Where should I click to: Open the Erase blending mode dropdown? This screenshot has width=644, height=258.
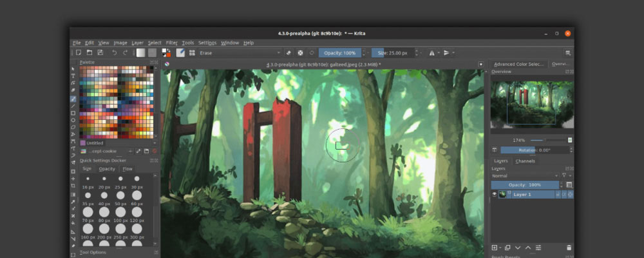tap(240, 52)
